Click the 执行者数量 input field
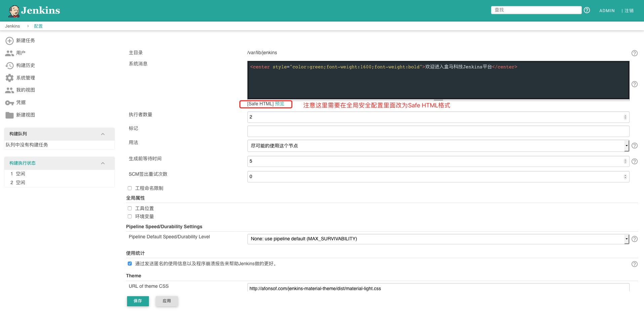 [438, 117]
